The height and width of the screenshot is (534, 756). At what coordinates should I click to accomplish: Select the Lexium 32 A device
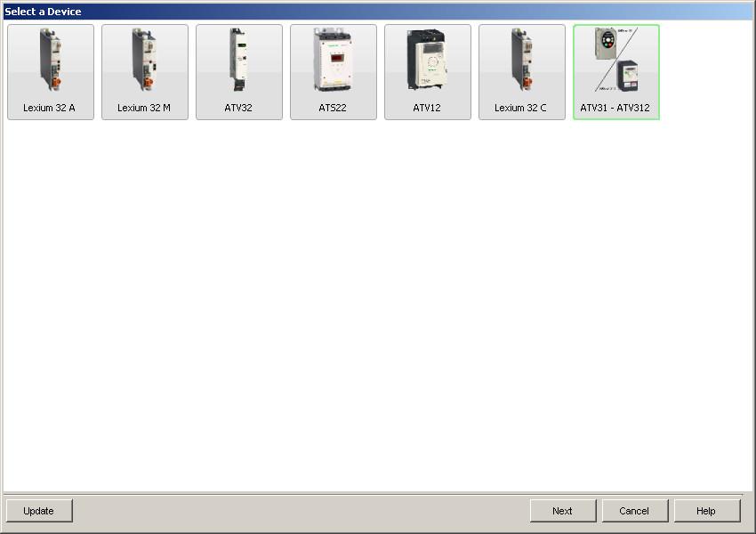(x=51, y=72)
